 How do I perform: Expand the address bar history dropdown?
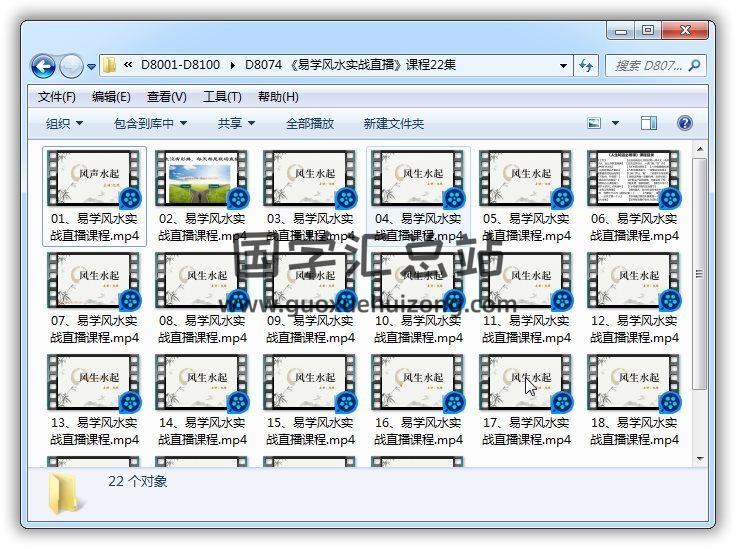(x=564, y=66)
